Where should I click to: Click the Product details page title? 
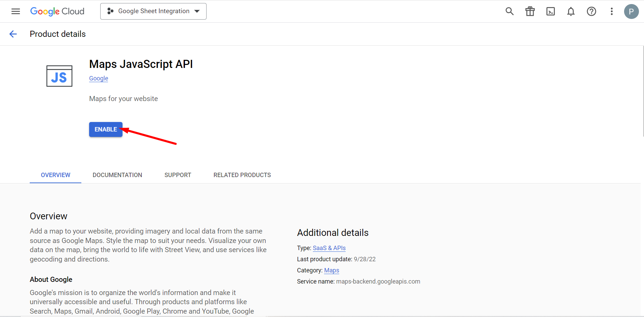[x=58, y=34]
